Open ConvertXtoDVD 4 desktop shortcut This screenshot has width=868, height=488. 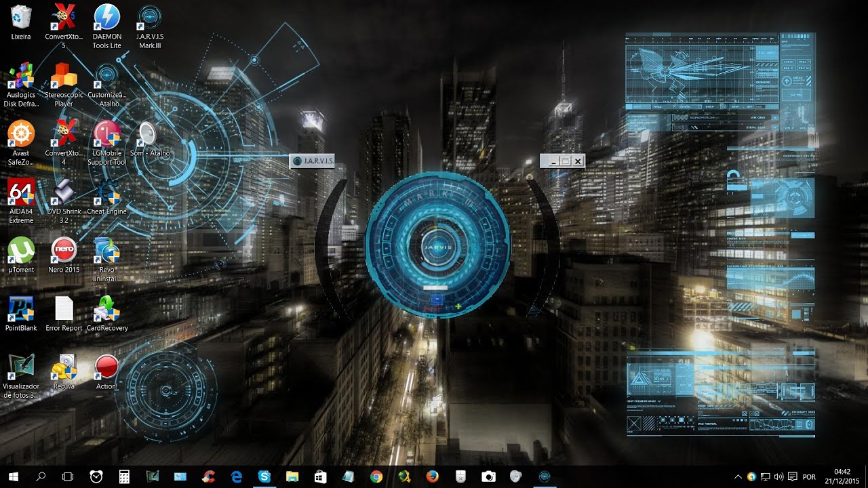(x=64, y=143)
